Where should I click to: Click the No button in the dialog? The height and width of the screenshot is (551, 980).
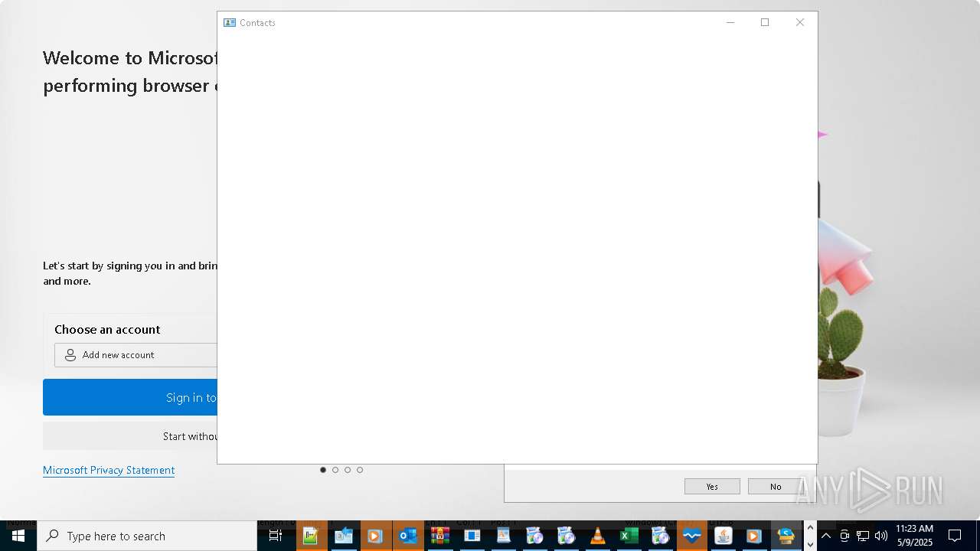[776, 487]
